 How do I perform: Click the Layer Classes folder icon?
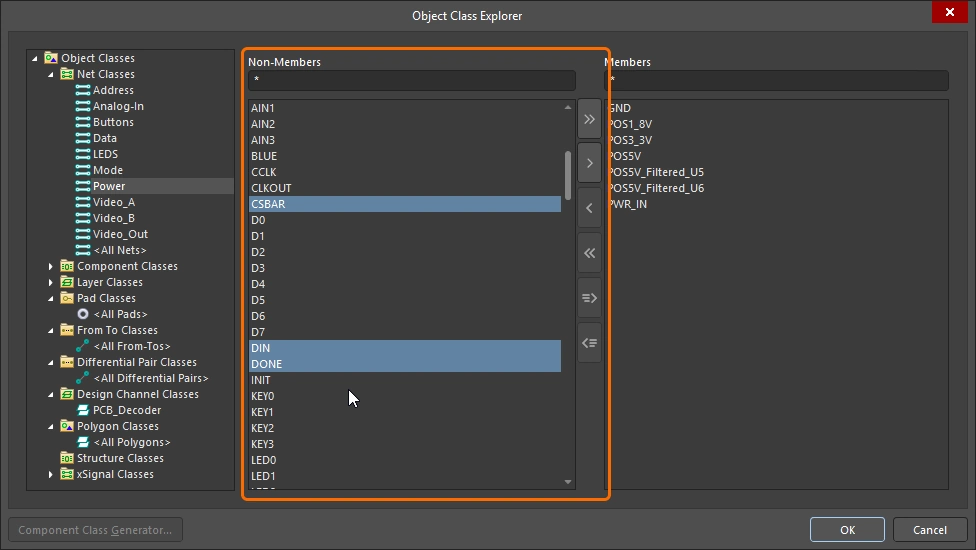[67, 282]
